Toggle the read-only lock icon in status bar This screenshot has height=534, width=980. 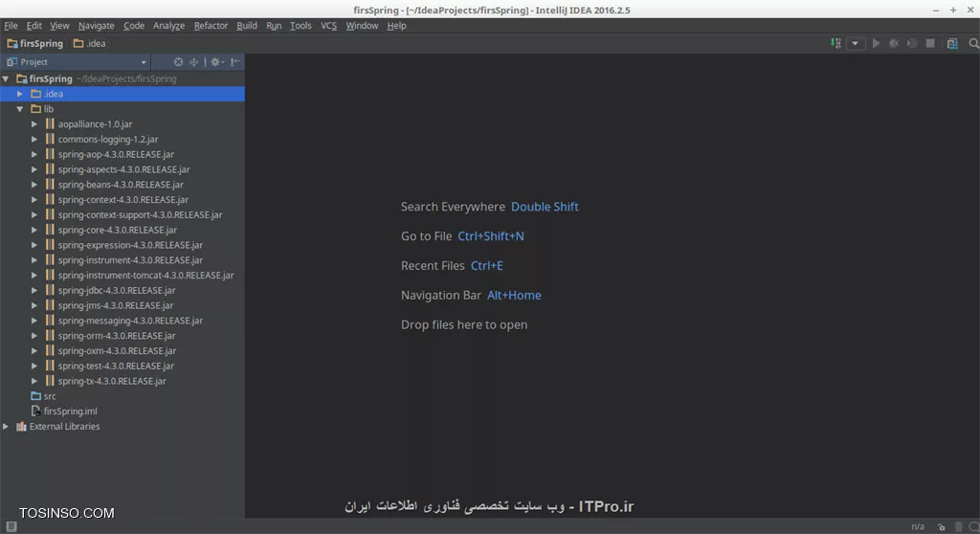point(942,526)
